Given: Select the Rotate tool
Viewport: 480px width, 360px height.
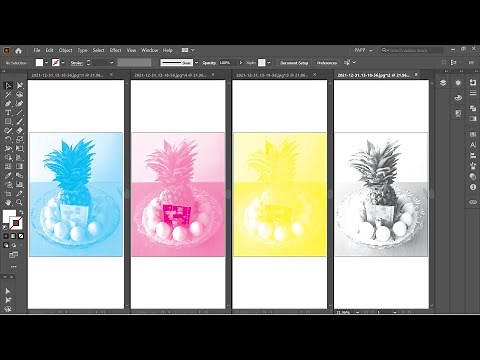Looking at the screenshot, I should (x=8, y=140).
